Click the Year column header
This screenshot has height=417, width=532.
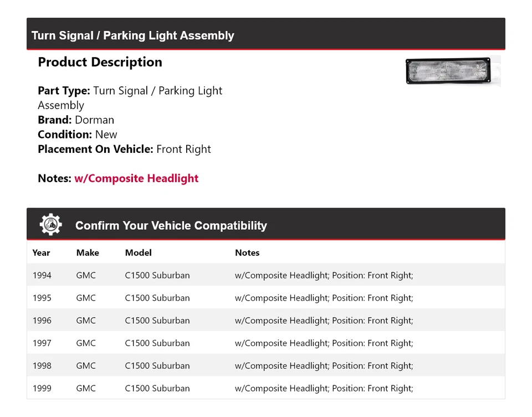(41, 253)
